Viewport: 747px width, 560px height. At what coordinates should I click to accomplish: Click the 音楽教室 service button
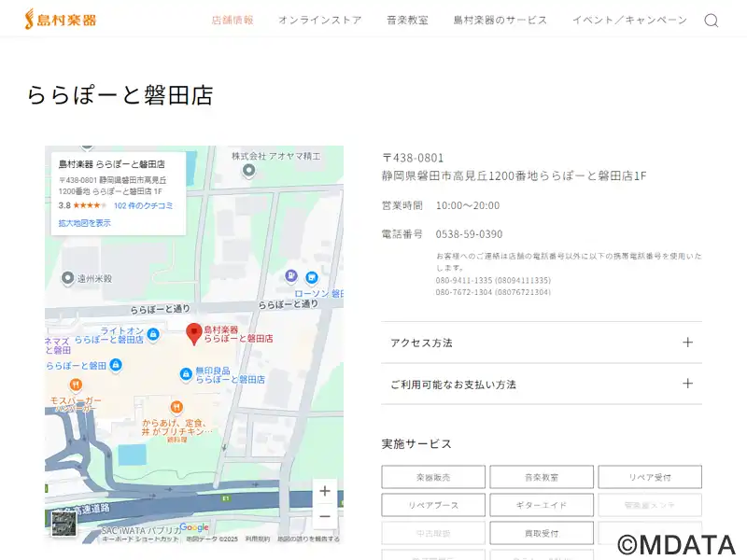[x=542, y=477]
